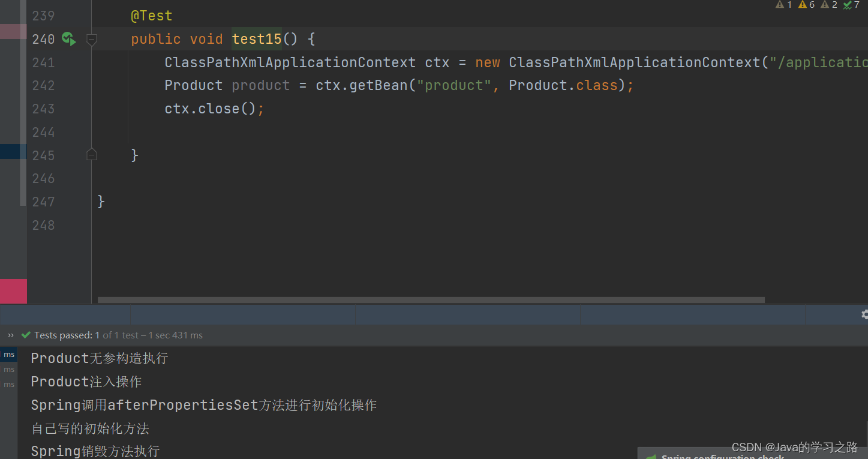The width and height of the screenshot is (868, 459).
Task: Select the highlighted ms test result row
Action: point(9,355)
